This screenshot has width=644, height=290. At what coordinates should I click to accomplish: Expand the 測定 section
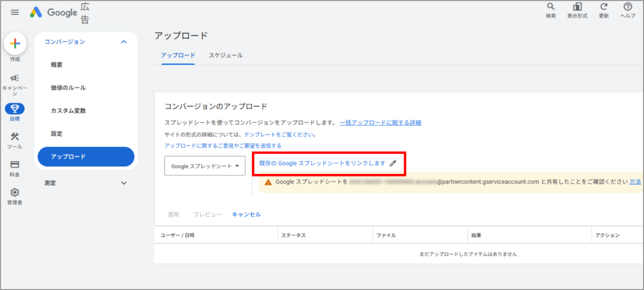tap(124, 183)
